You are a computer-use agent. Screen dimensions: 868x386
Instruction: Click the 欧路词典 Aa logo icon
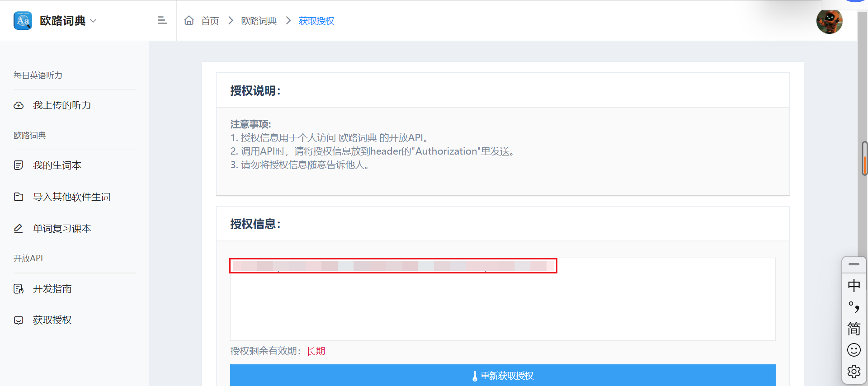pos(23,21)
